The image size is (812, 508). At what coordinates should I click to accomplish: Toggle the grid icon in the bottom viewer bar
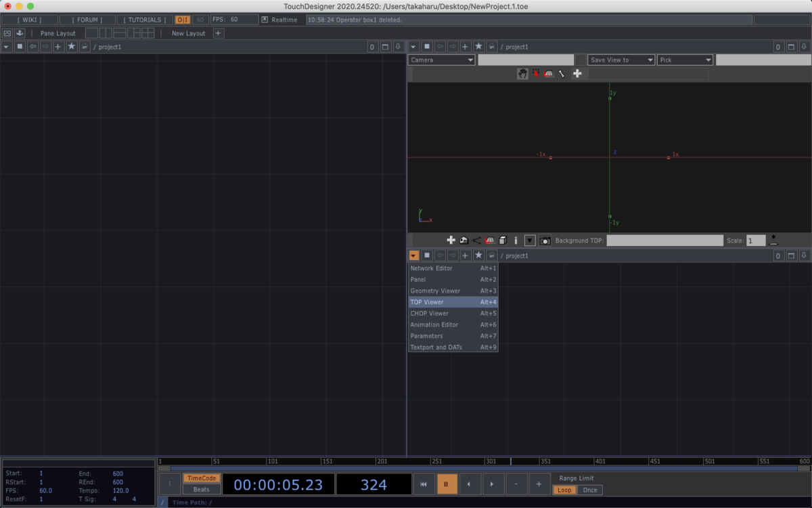click(490, 240)
